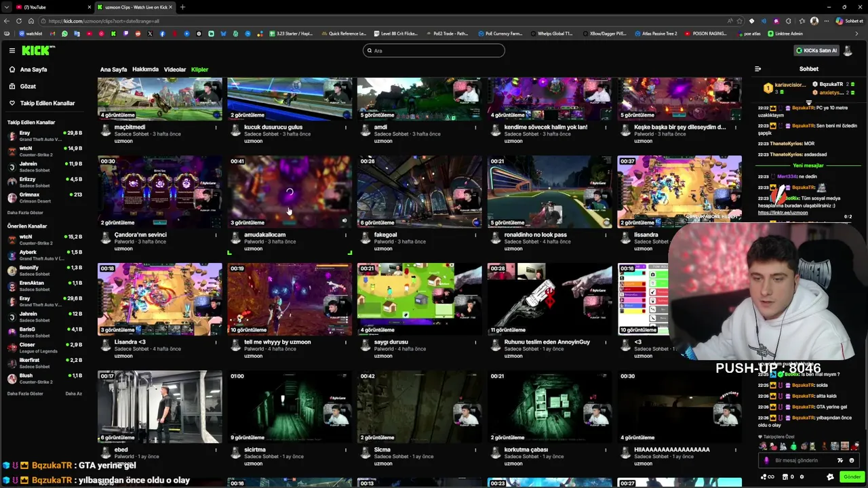Click Daha Az under recommended channels
The height and width of the screenshot is (488, 868).
73,394
